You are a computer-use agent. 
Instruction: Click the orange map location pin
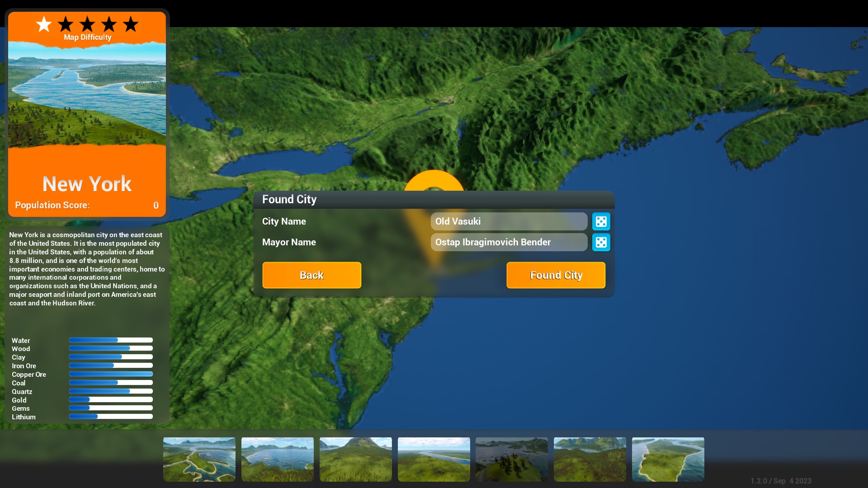[434, 181]
